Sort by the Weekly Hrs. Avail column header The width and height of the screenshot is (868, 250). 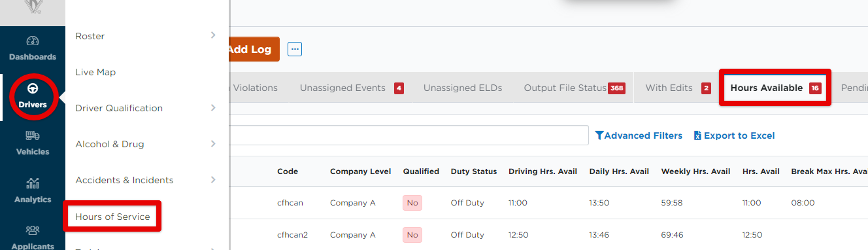pos(695,171)
